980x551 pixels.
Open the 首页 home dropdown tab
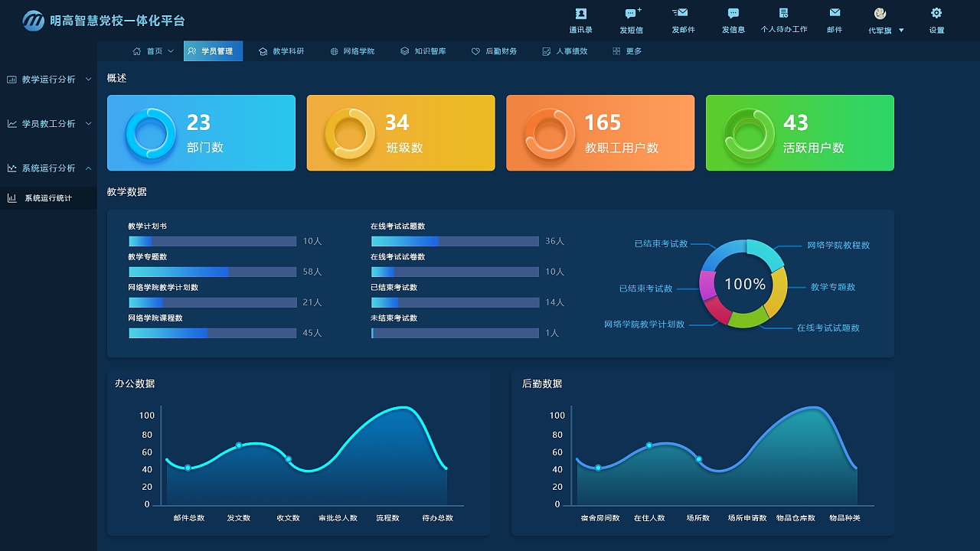tap(154, 51)
